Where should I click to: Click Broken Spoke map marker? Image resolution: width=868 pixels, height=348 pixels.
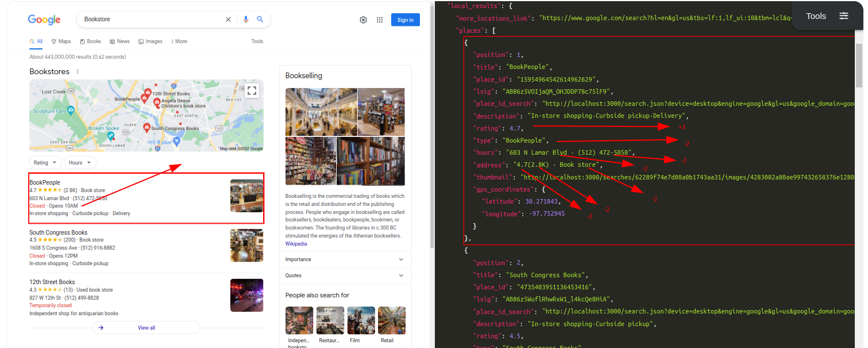click(x=110, y=136)
